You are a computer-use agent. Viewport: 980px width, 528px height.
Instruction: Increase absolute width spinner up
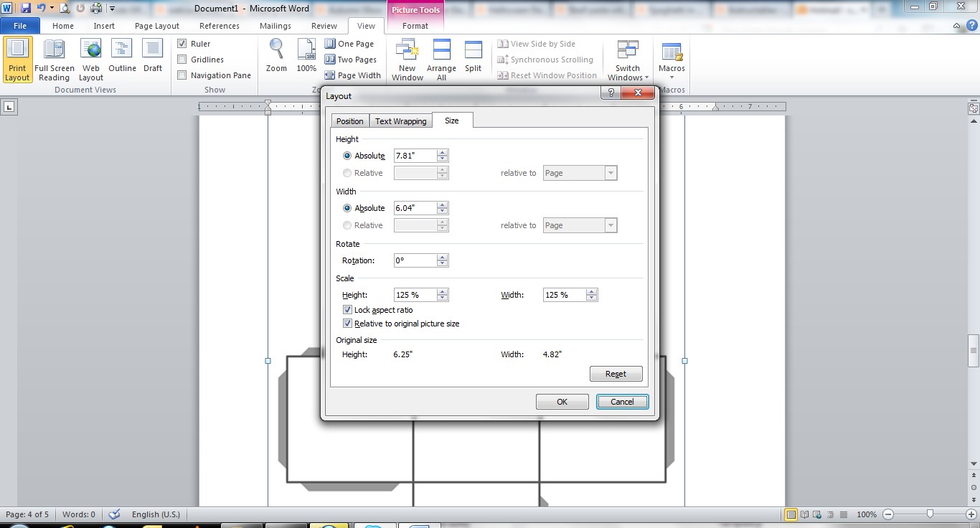coord(443,205)
